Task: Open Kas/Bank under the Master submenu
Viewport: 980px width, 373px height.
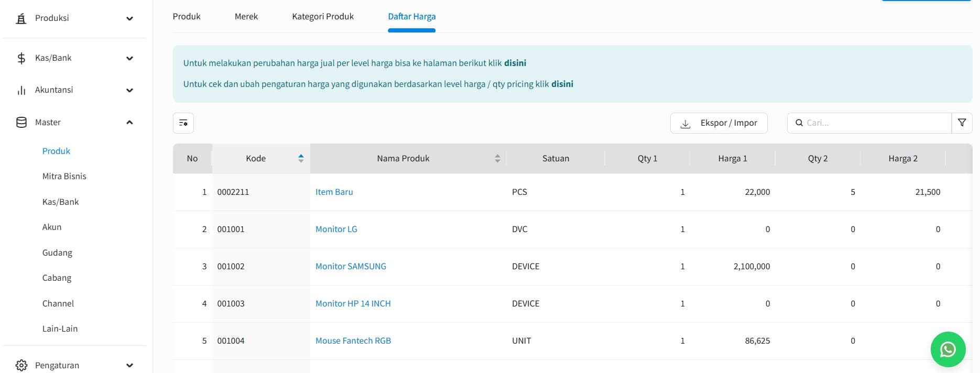Action: tap(60, 202)
